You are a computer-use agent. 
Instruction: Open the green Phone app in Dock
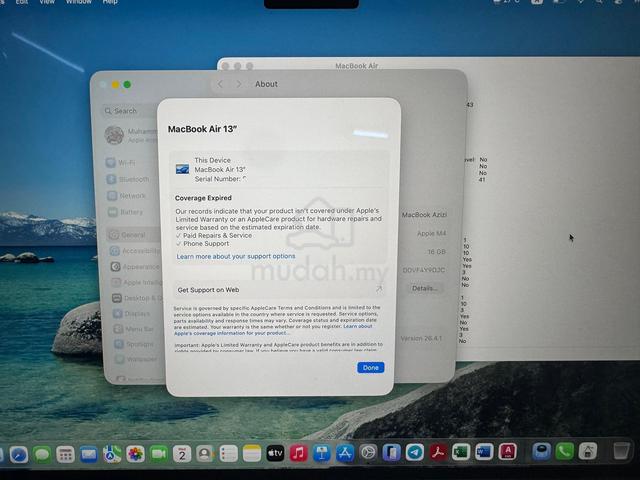(x=564, y=451)
